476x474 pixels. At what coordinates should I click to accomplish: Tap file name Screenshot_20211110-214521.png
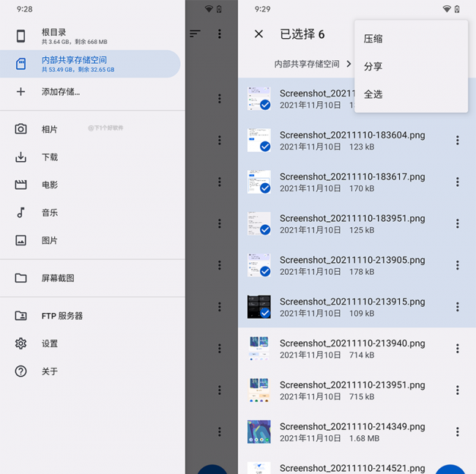pyautogui.click(x=352, y=468)
